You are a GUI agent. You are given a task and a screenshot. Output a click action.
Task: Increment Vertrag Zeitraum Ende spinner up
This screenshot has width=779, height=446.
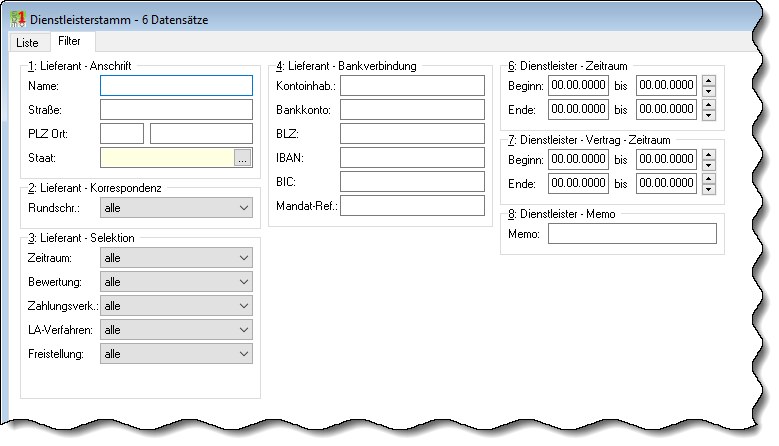tap(709, 178)
